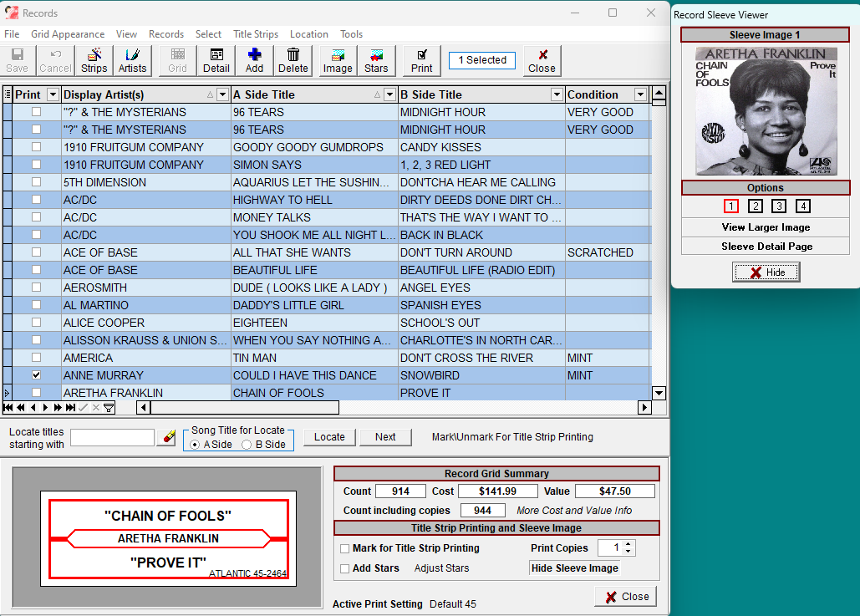Viewport: 860px width, 616px height.
Task: Jump to first record in navigator
Action: 8,408
